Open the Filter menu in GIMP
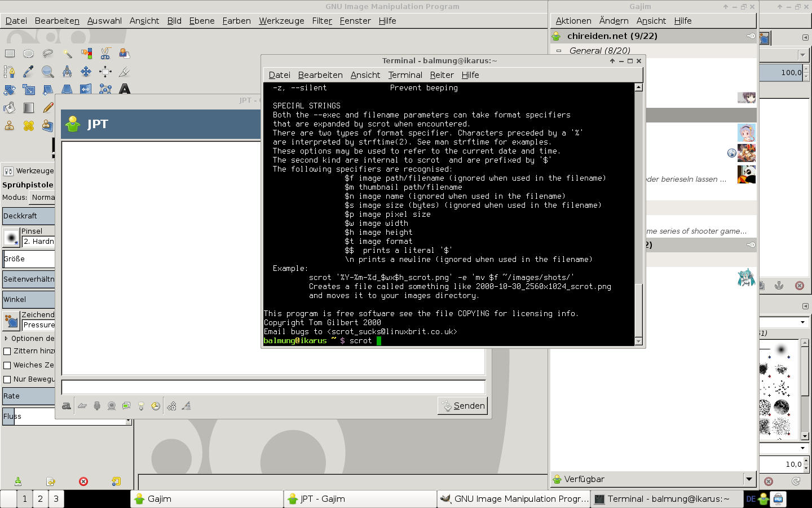The width and height of the screenshot is (812, 508). pyautogui.click(x=322, y=21)
